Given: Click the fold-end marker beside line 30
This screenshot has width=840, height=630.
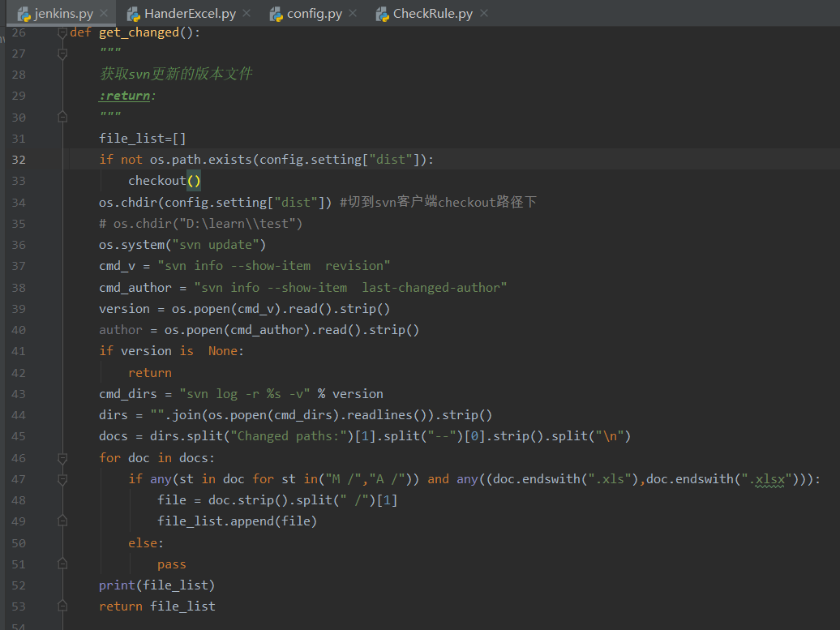Looking at the screenshot, I should [62, 117].
